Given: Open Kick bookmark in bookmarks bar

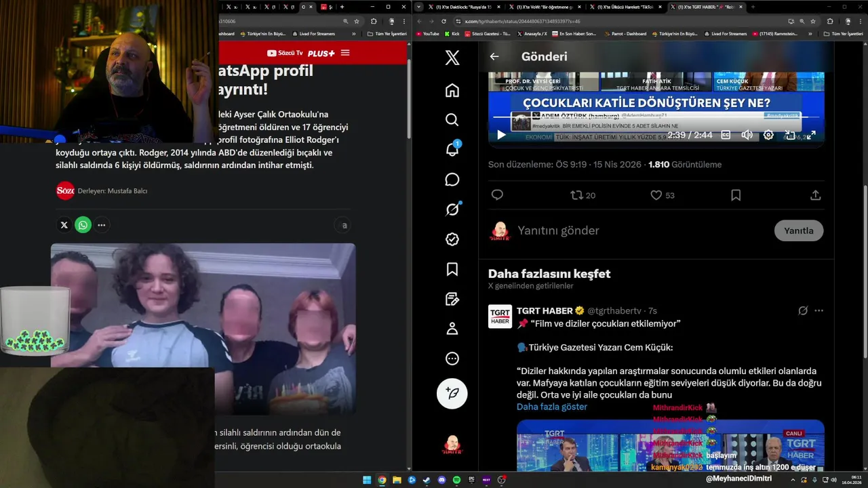Looking at the screenshot, I should (x=452, y=33).
